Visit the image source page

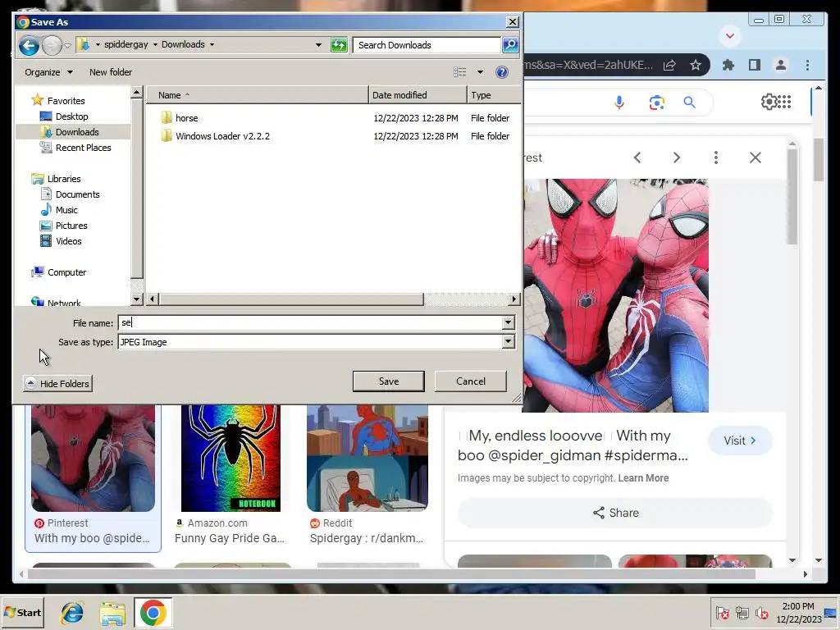click(x=740, y=441)
